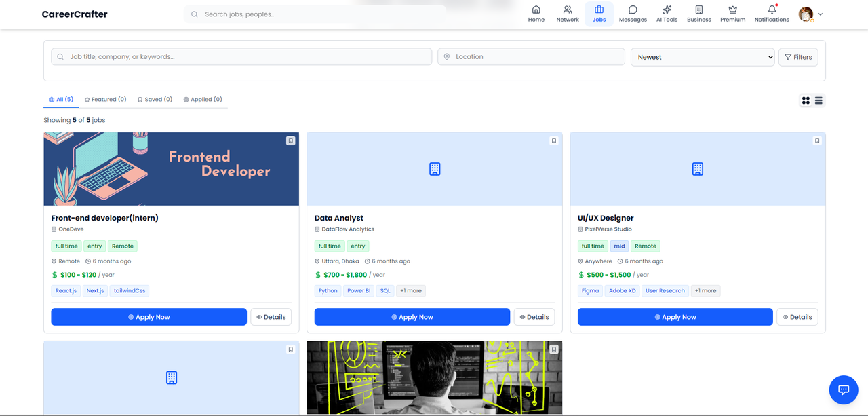868x416 pixels.
Task: Go to the Business page
Action: click(x=698, y=14)
